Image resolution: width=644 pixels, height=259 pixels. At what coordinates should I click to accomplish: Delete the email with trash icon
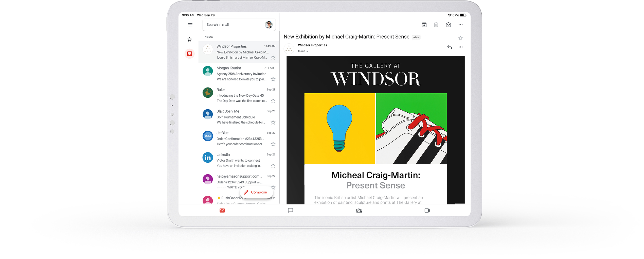pos(436,25)
